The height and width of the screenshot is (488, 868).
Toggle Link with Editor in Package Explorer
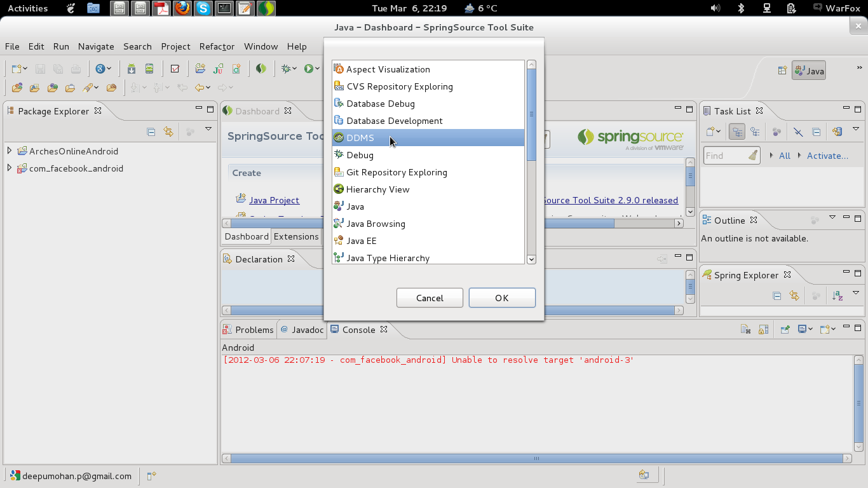pos(168,132)
